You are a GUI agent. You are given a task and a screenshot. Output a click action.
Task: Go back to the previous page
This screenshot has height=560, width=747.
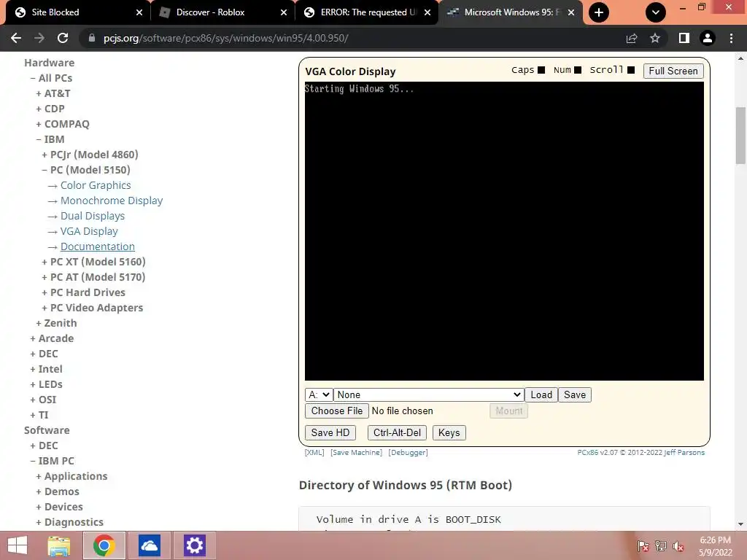(16, 38)
